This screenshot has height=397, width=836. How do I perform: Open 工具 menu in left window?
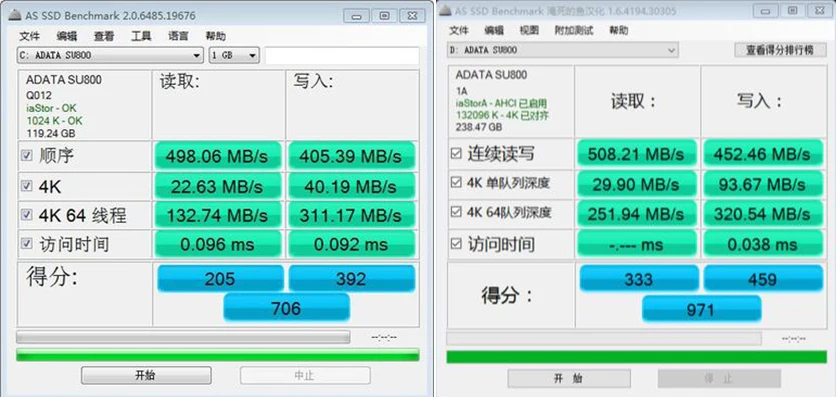pos(141,36)
